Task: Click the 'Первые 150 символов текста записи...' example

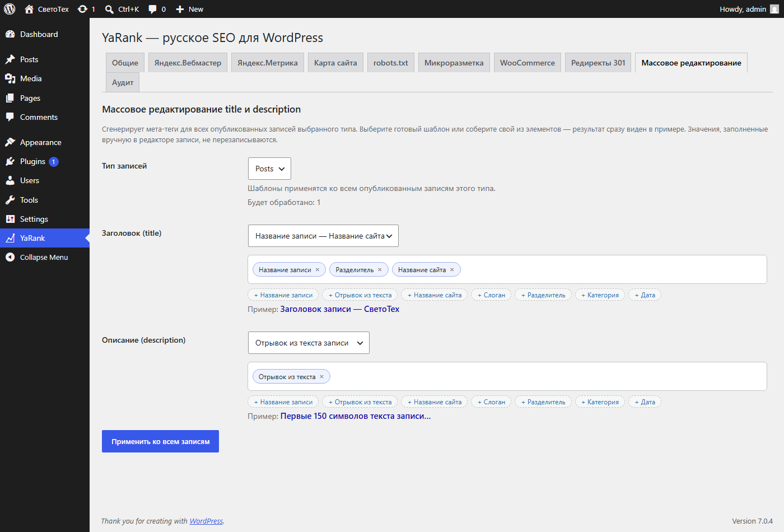Action: click(356, 416)
